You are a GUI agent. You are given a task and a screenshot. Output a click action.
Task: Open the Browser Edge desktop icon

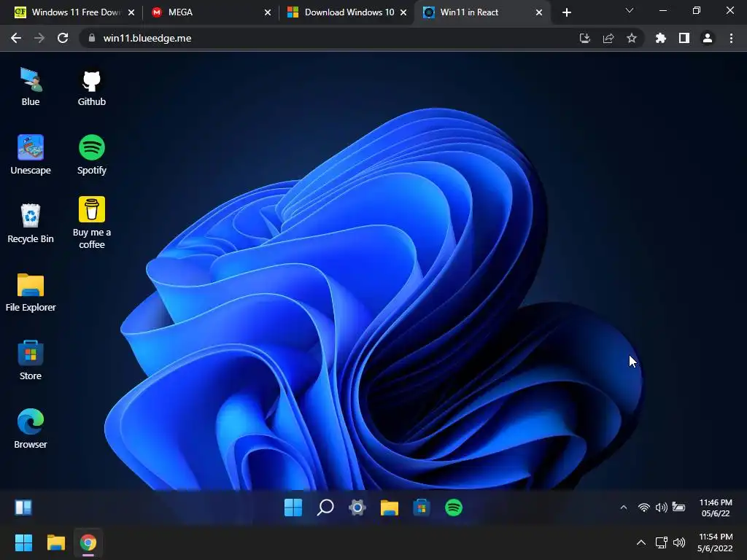coord(31,429)
